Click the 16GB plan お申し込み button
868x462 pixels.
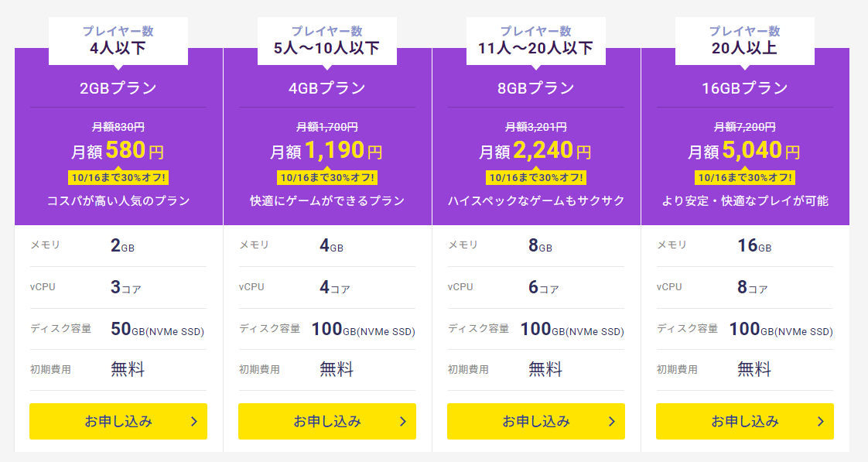tap(744, 422)
